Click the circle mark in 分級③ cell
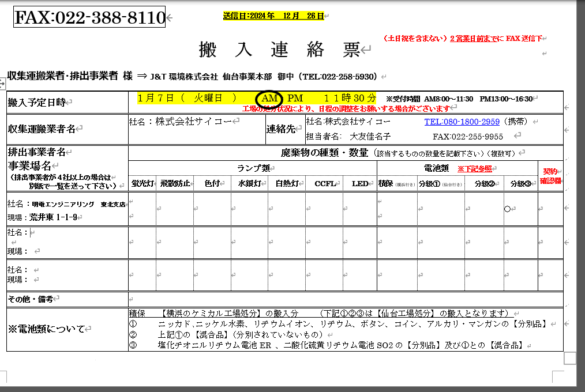The height and width of the screenshot is (392, 585). click(x=507, y=209)
